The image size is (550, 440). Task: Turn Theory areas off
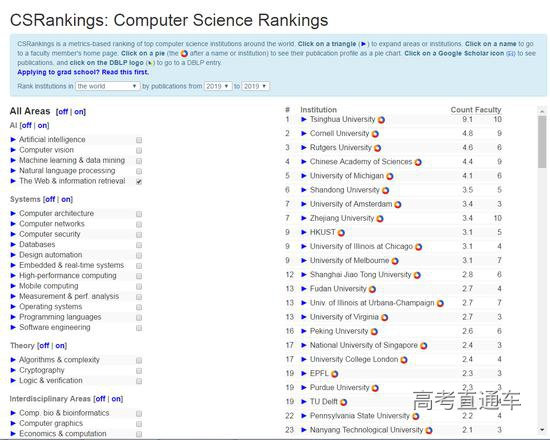(x=44, y=346)
